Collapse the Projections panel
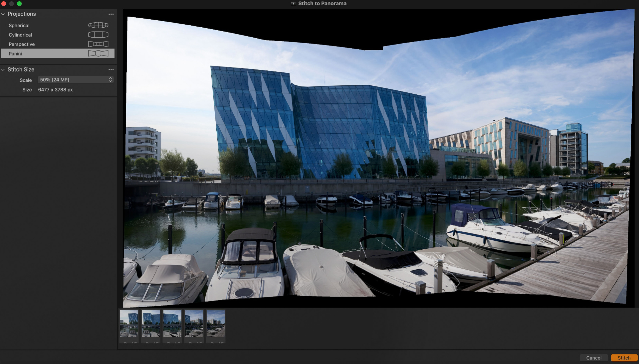 click(x=3, y=14)
